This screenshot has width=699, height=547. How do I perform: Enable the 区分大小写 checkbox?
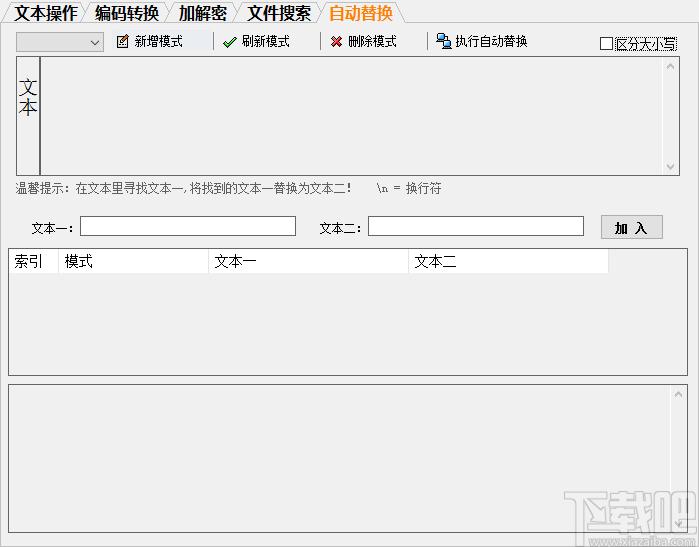click(x=606, y=44)
